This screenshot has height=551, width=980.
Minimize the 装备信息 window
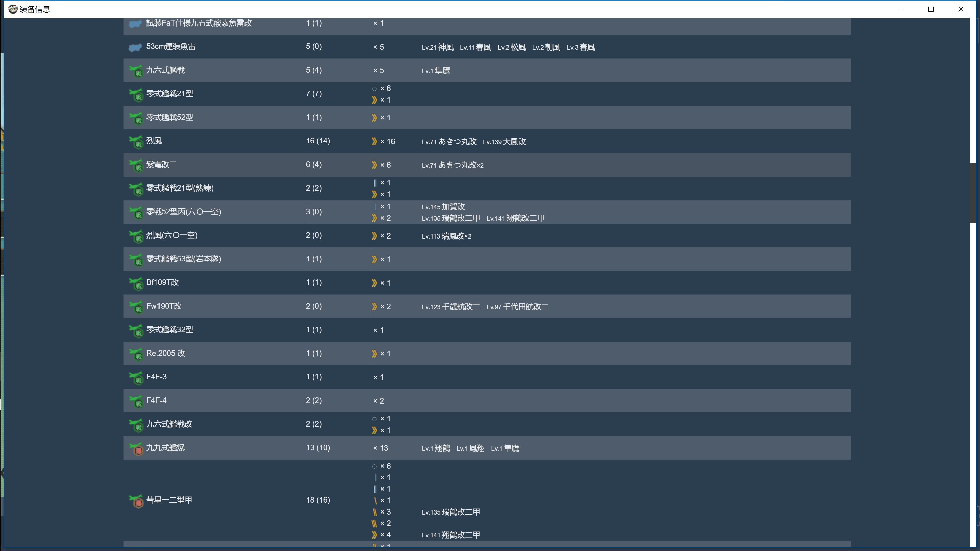[901, 9]
